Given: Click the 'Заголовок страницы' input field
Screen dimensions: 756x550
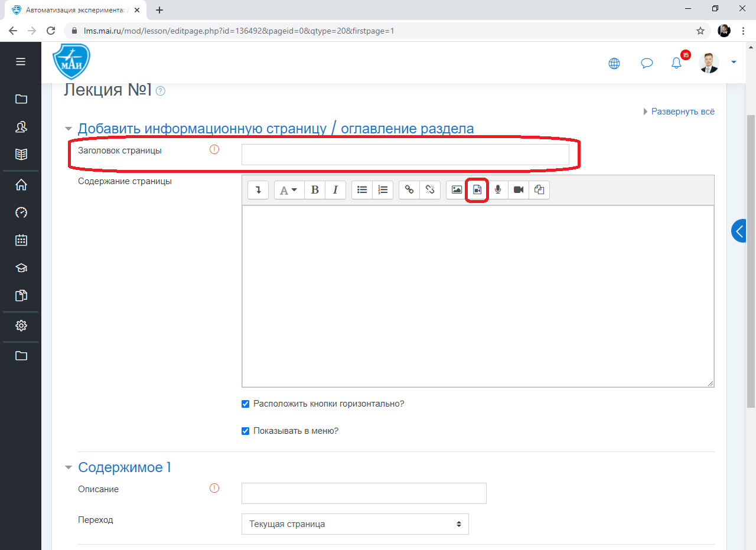Looking at the screenshot, I should click(x=405, y=155).
